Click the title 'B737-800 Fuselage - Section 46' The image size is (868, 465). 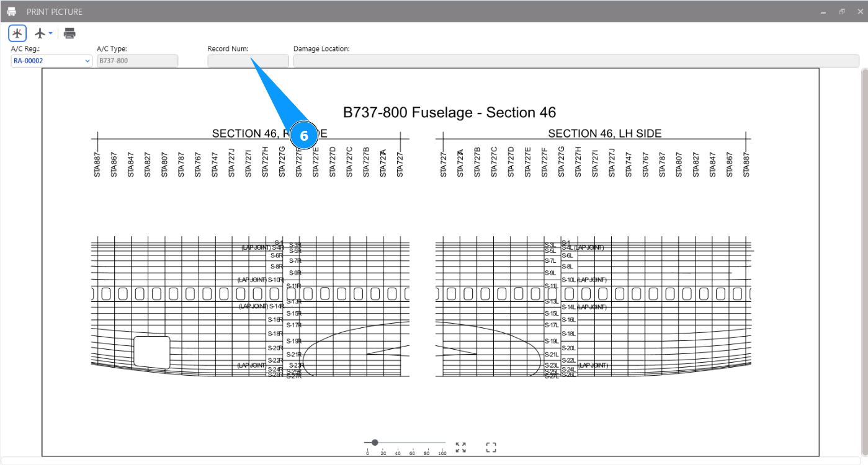[x=450, y=112]
